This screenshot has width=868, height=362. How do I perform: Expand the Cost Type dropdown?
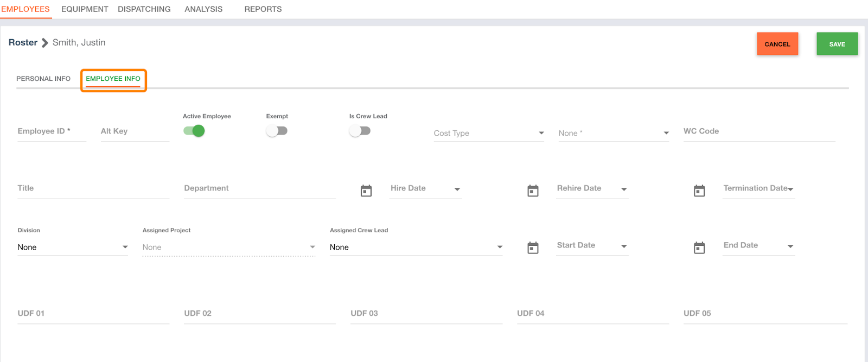click(x=489, y=133)
